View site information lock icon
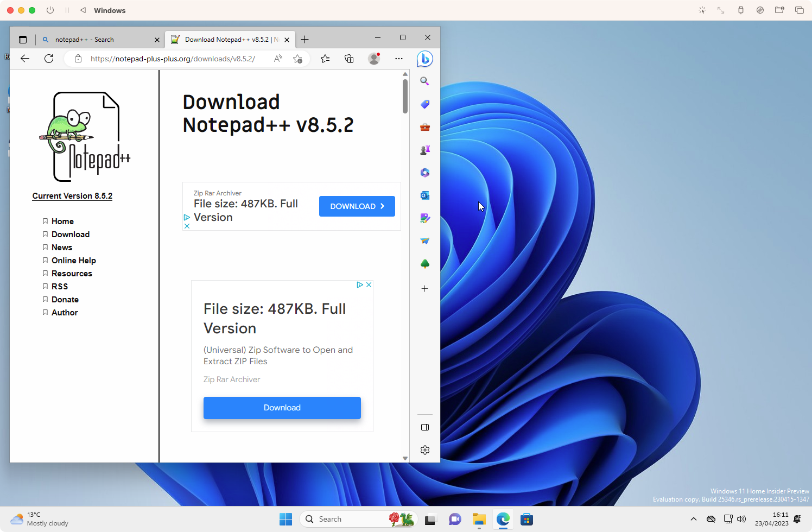812x532 pixels. click(78, 59)
